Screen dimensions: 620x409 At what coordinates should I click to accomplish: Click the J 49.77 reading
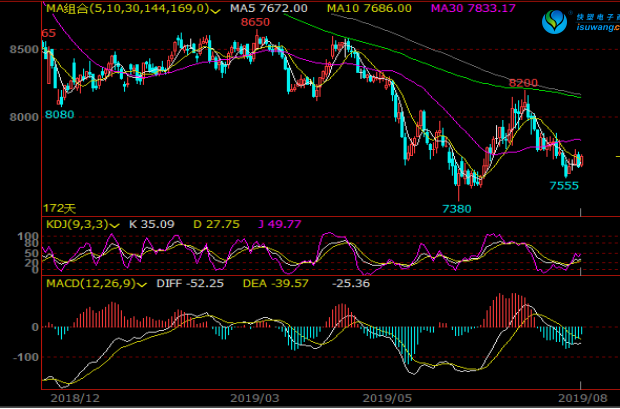pyautogui.click(x=280, y=224)
